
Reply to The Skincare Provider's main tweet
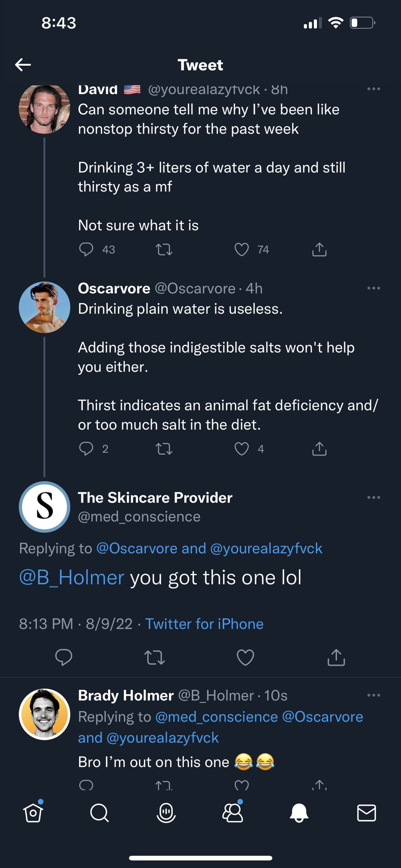point(64,657)
